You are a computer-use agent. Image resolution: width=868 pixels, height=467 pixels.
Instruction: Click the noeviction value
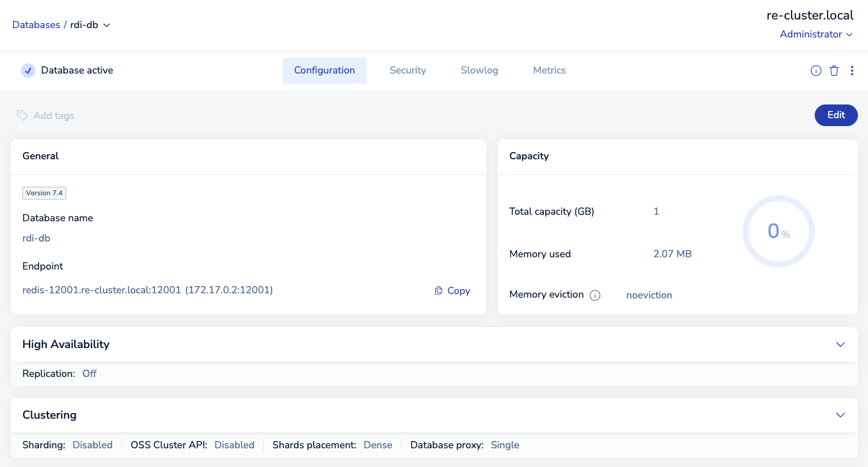click(x=649, y=295)
